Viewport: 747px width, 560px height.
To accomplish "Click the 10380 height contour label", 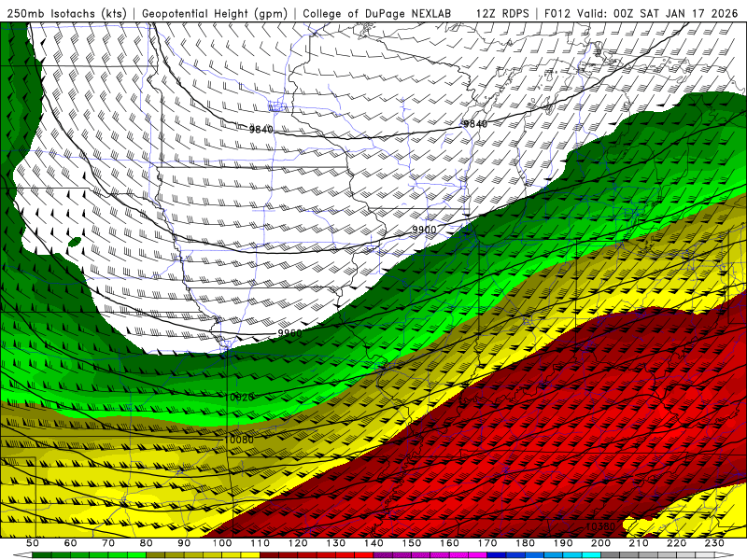I will [600, 526].
